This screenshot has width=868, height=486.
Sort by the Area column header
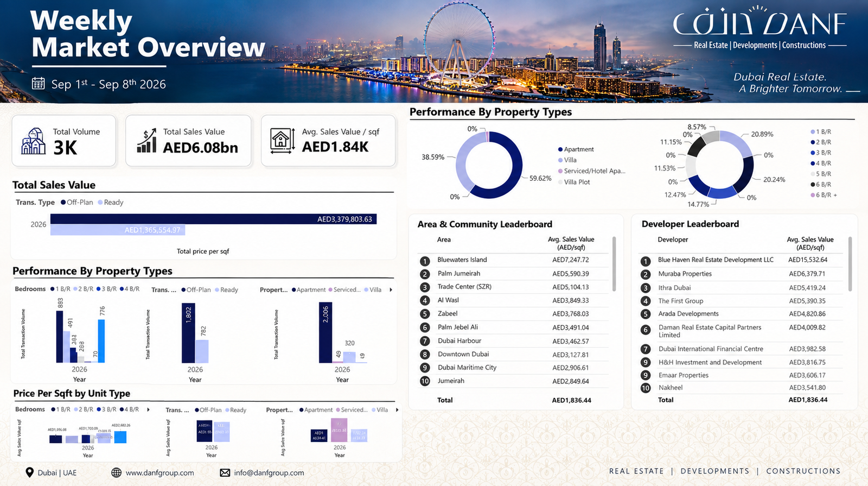(x=444, y=239)
